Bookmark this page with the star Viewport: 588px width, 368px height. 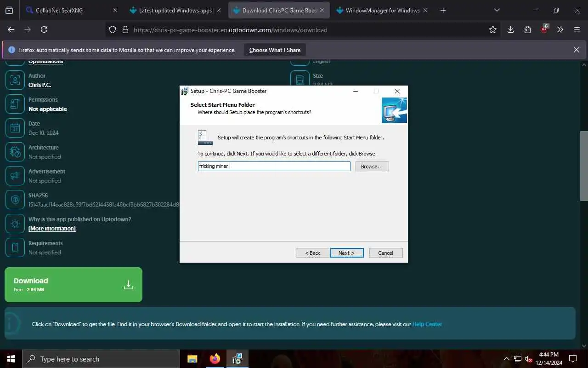pyautogui.click(x=493, y=29)
